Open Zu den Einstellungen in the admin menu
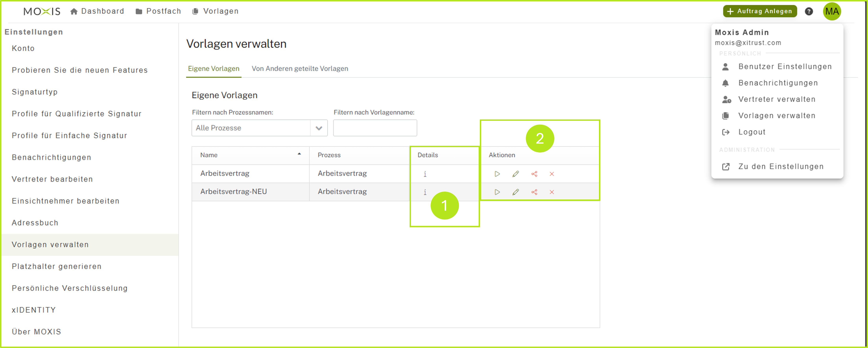Screen dimensions: 868x348 click(x=780, y=166)
